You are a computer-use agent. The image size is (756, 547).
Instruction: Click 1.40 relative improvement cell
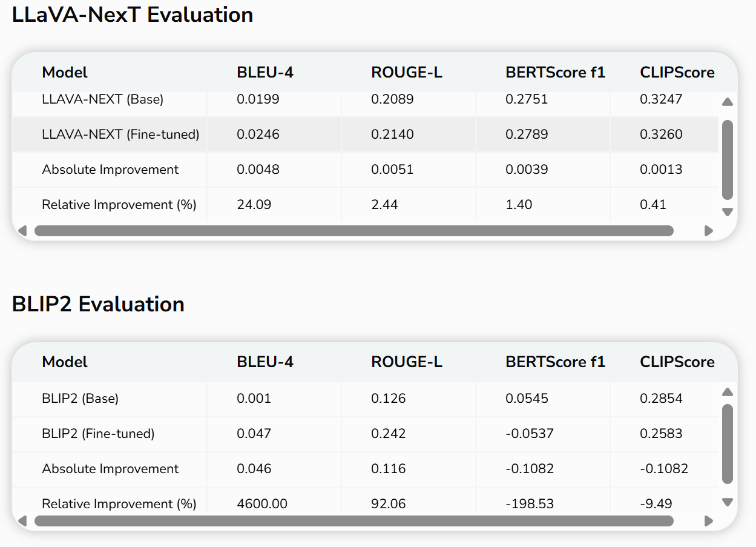[519, 205]
